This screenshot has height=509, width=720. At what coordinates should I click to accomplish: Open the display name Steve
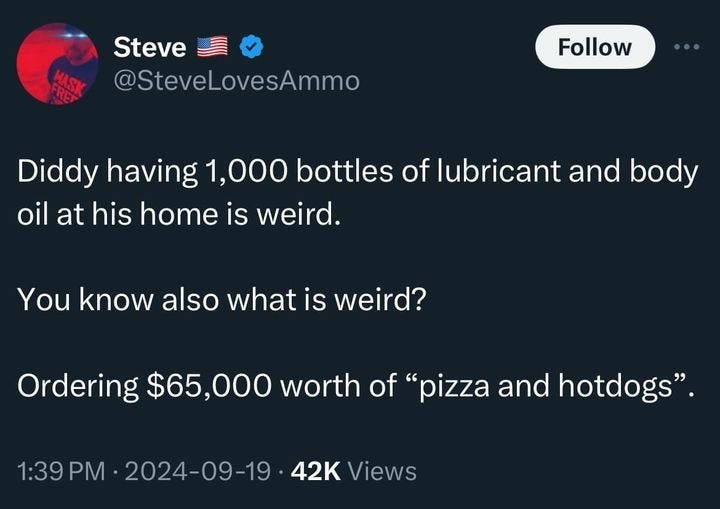click(150, 47)
